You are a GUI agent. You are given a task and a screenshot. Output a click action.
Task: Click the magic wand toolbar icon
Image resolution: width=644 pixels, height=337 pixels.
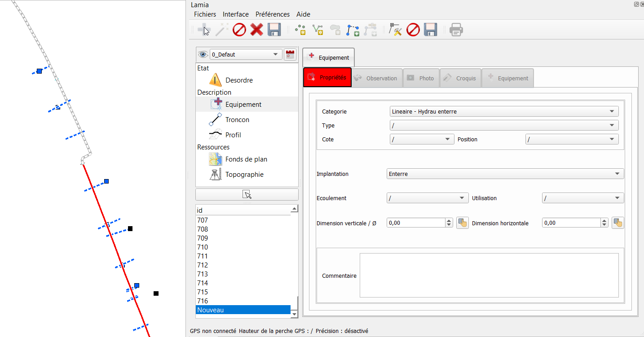pyautogui.click(x=222, y=30)
